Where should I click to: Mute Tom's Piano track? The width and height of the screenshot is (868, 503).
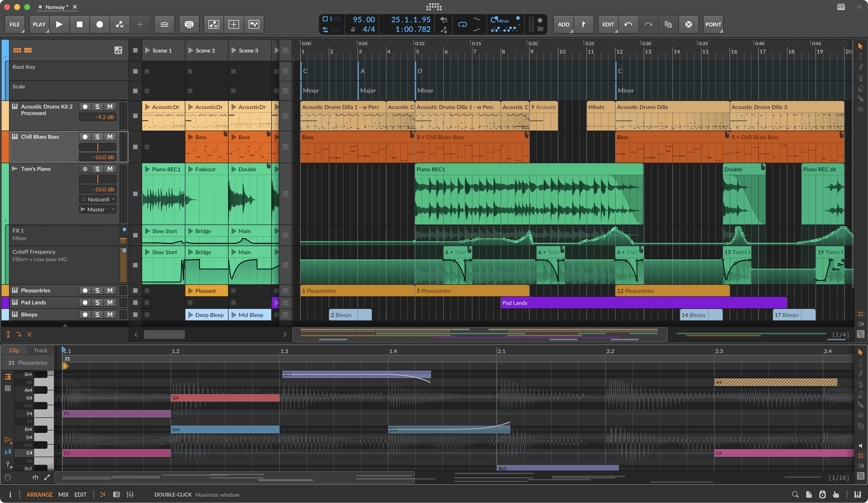pyautogui.click(x=110, y=169)
